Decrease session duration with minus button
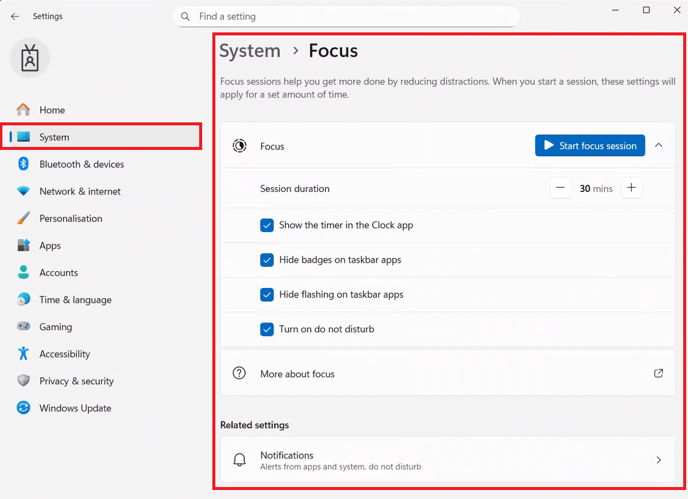The width and height of the screenshot is (688, 499). pos(560,188)
